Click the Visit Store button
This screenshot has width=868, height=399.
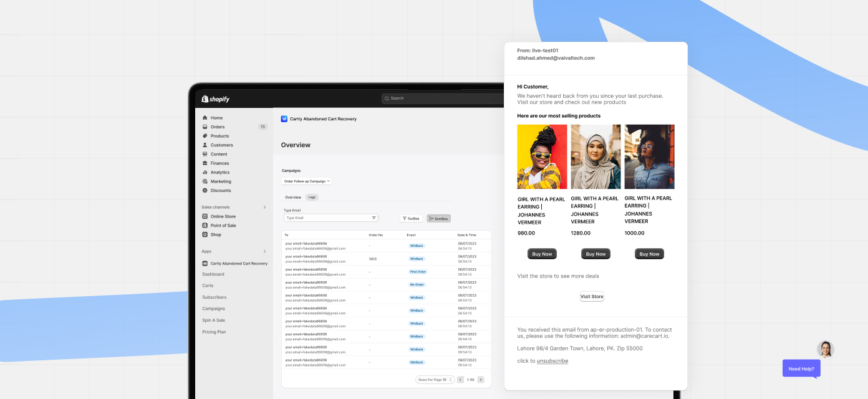592,297
